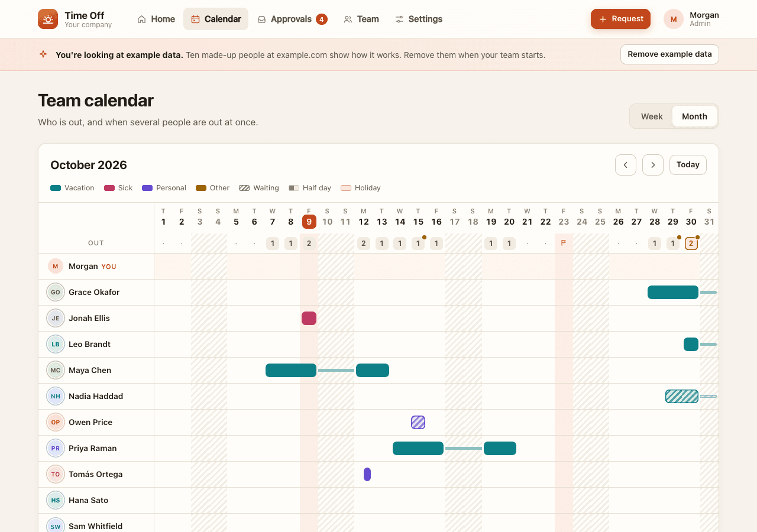The width and height of the screenshot is (757, 532).
Task: Open the Home page
Action: (156, 19)
